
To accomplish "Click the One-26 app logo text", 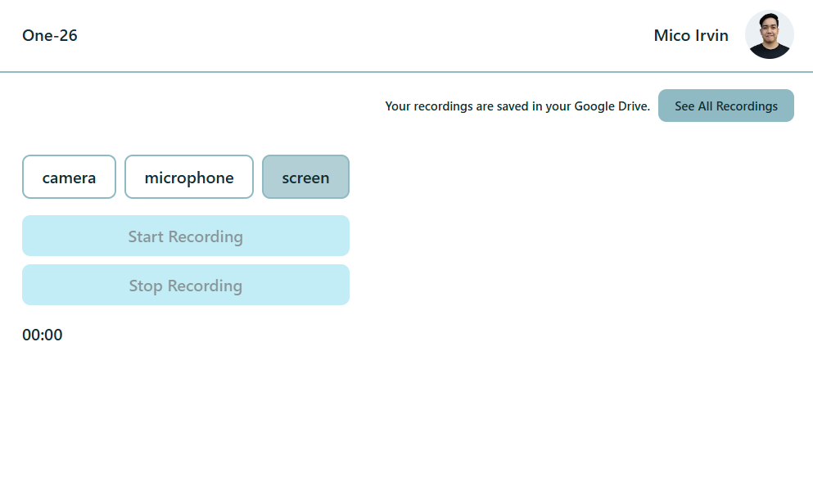I will pos(50,35).
